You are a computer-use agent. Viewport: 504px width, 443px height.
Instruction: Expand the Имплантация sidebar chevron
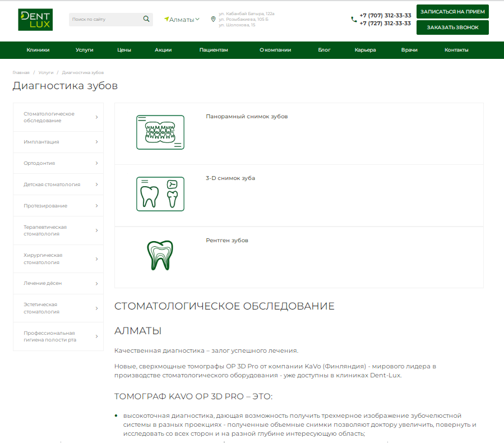click(97, 142)
